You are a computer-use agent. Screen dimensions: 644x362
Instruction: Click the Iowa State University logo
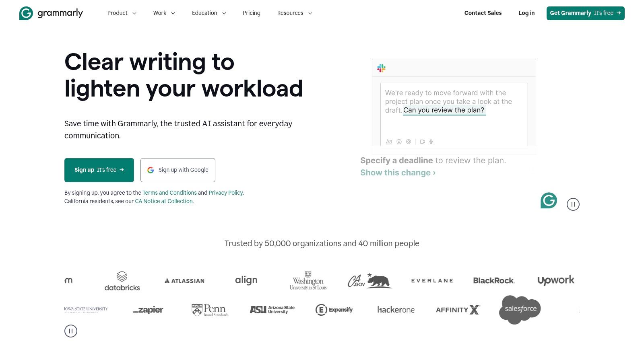tap(86, 310)
